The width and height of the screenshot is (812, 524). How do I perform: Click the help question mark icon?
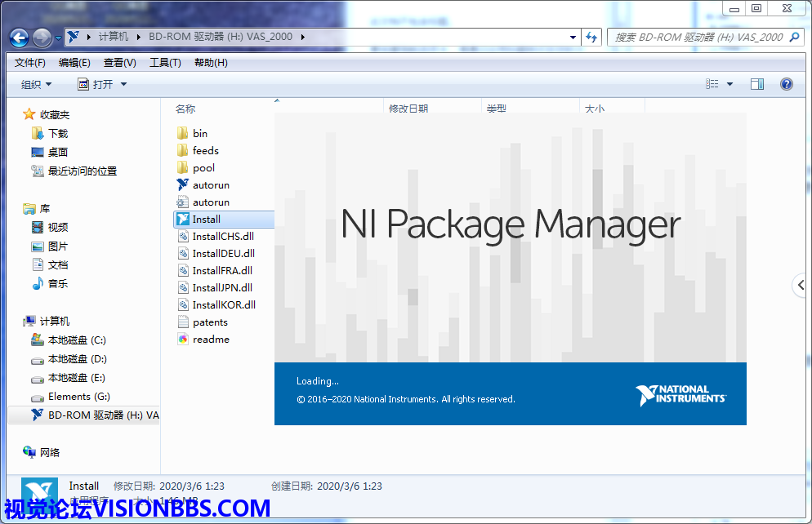(786, 84)
